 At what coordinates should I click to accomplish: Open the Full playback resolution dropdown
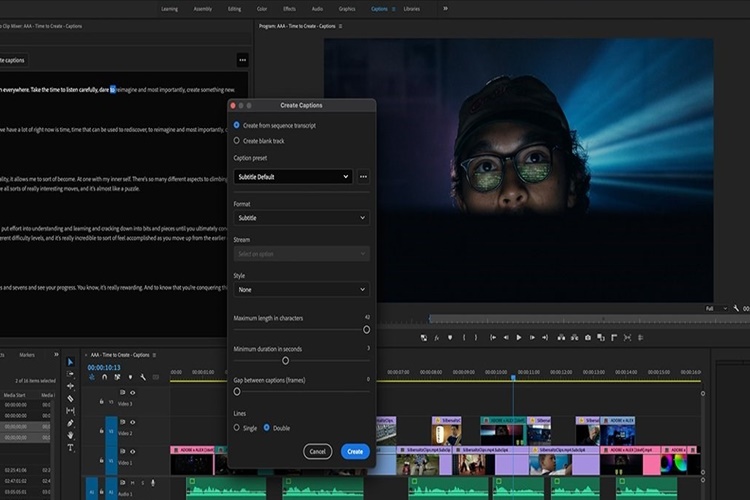[716, 309]
